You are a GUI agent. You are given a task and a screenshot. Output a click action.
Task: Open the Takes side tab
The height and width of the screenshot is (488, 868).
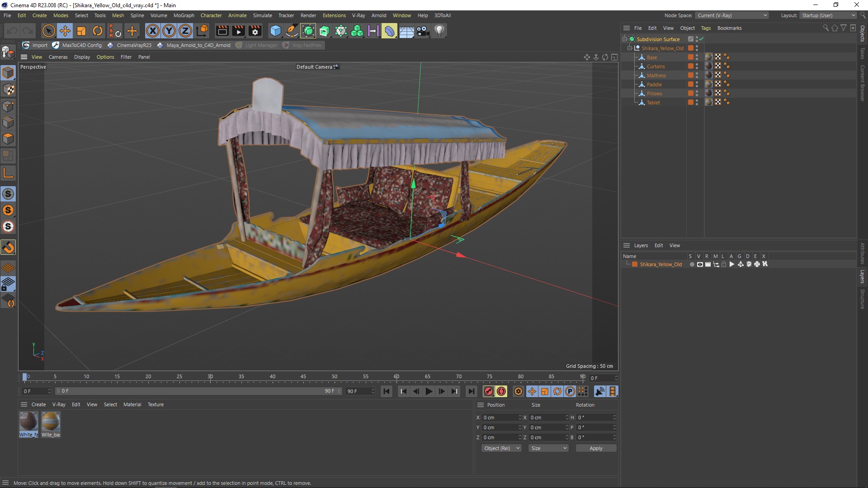coord(863,53)
